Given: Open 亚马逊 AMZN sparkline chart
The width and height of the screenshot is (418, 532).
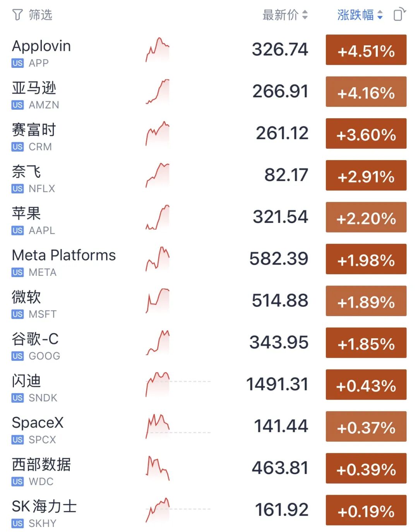Looking at the screenshot, I should tap(158, 91).
